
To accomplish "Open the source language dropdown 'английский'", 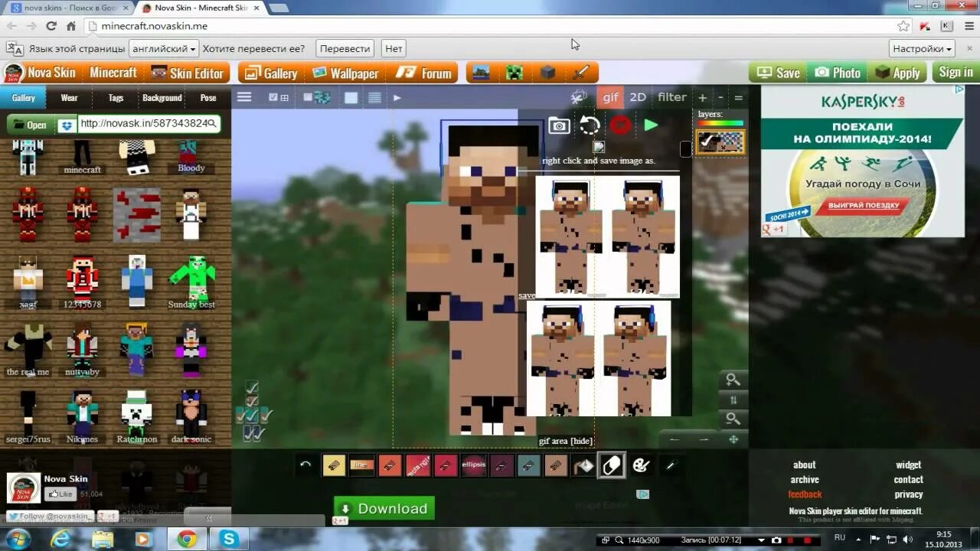I will tap(163, 48).
